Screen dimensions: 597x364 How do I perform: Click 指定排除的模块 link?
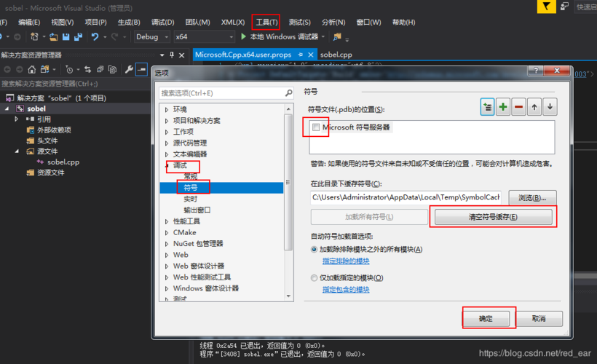(x=346, y=261)
